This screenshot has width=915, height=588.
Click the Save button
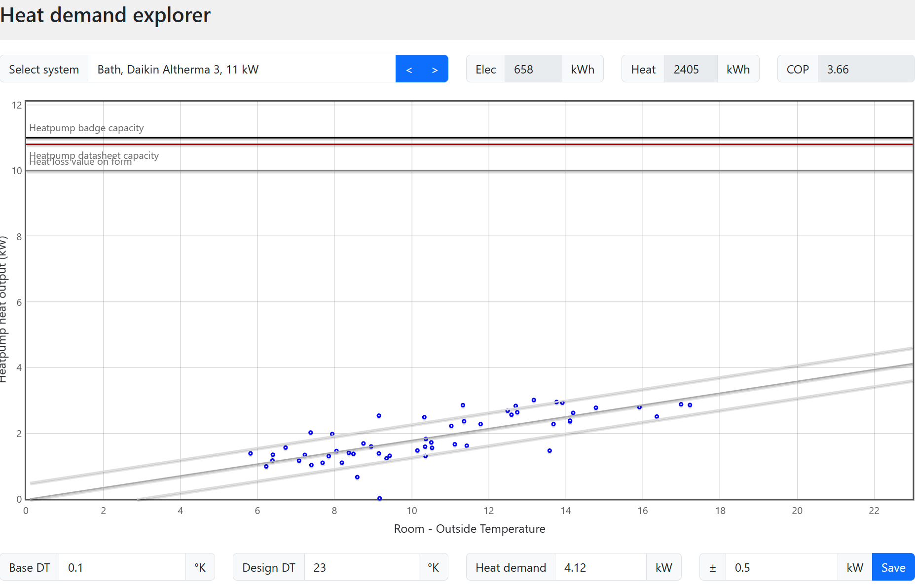tap(893, 567)
